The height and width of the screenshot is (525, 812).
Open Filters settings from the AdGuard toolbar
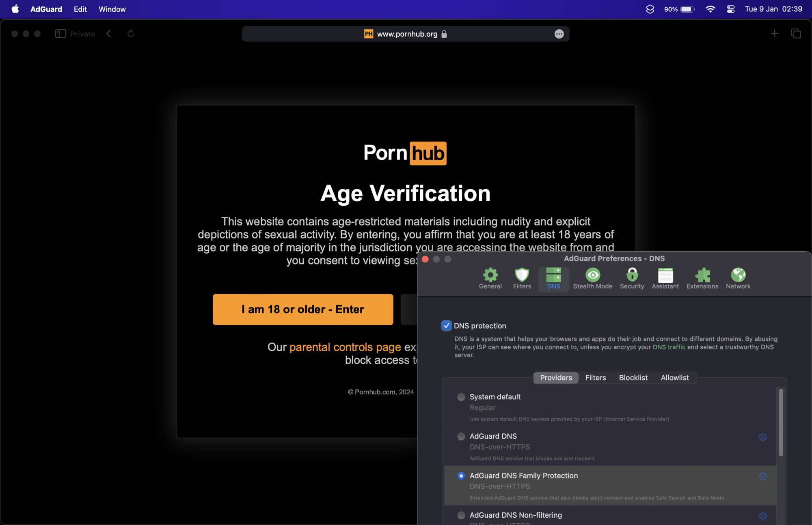[522, 278]
